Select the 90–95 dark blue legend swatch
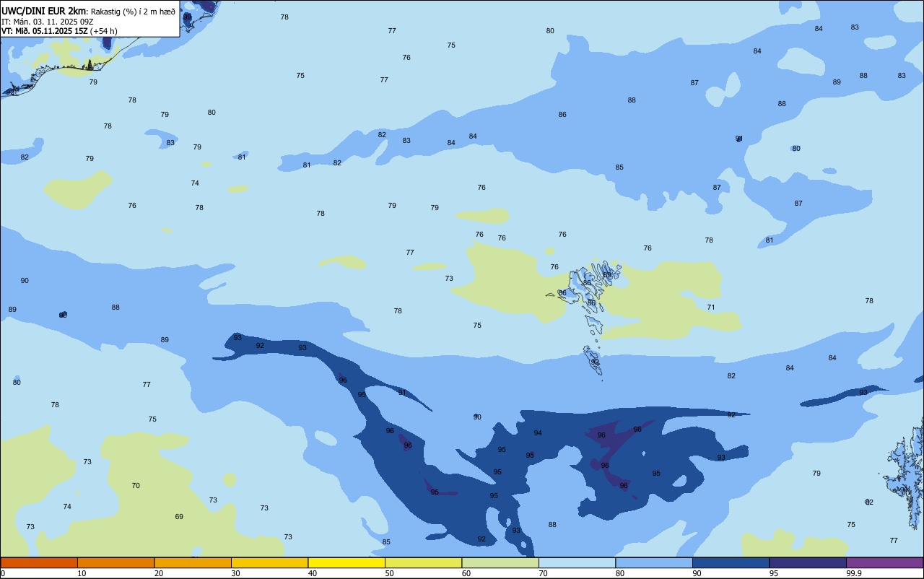 731,562
